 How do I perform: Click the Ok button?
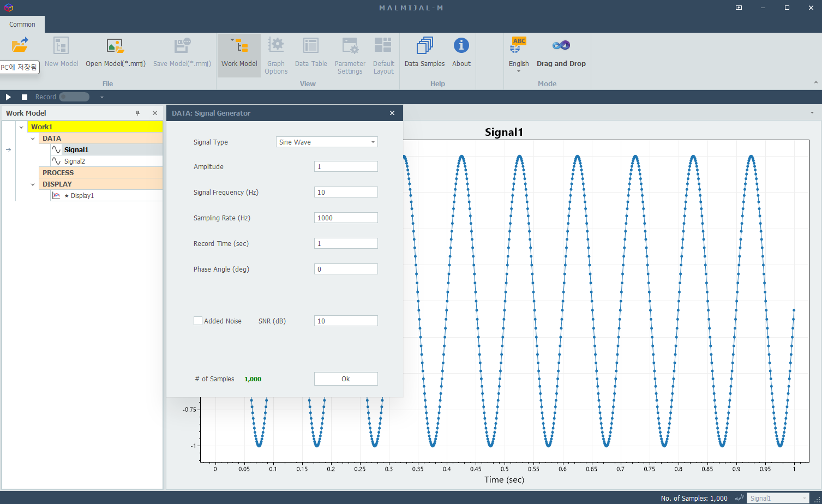click(x=346, y=379)
